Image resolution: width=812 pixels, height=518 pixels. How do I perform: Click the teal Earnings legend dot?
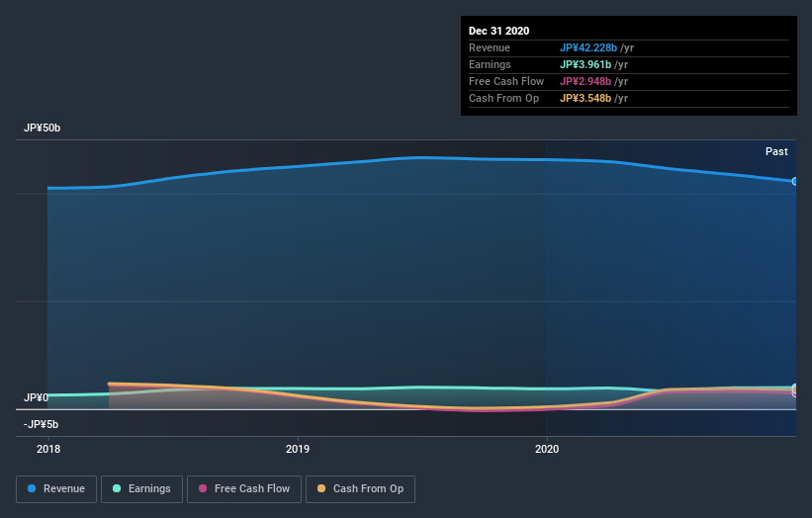click(117, 488)
